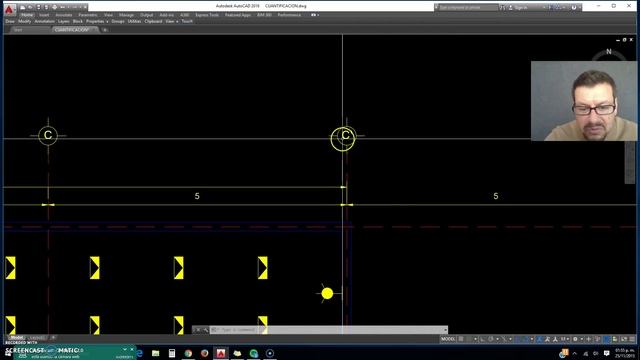Viewport: 640px width, 360px height.
Task: Click the New file icon in quick access toolbar
Action: 23,7
